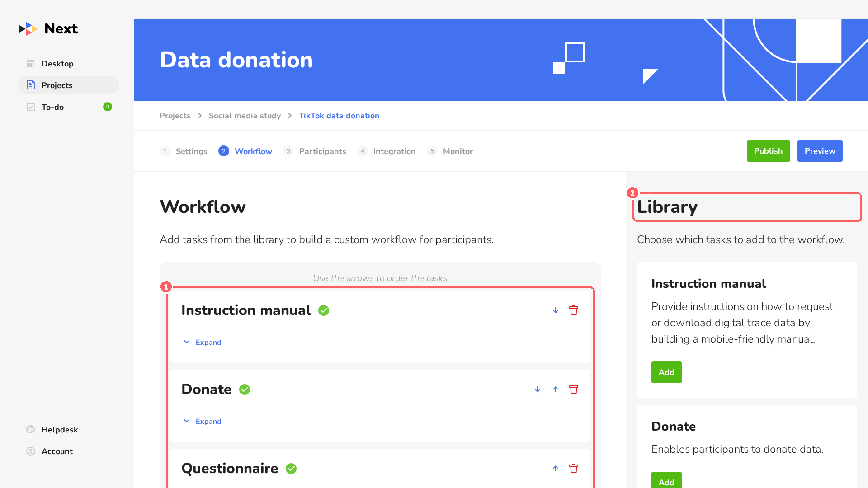The image size is (868, 488).
Task: Publish the data donation workflow
Action: (768, 151)
